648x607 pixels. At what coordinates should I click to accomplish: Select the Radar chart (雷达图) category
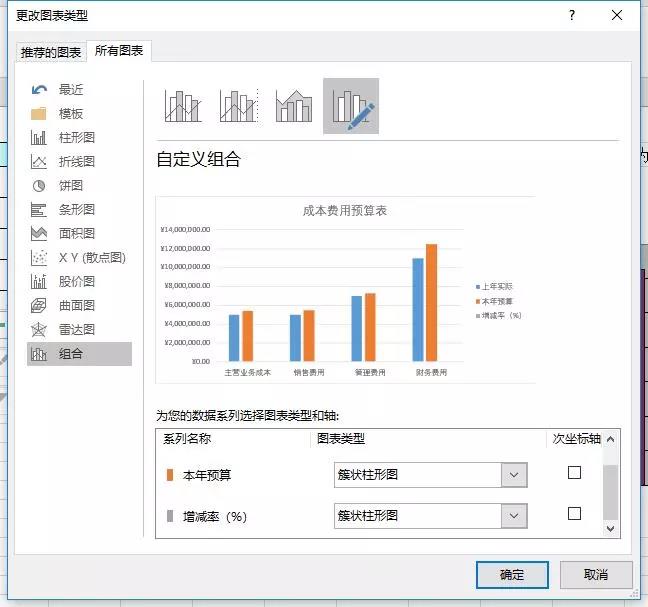pyautogui.click(x=76, y=330)
